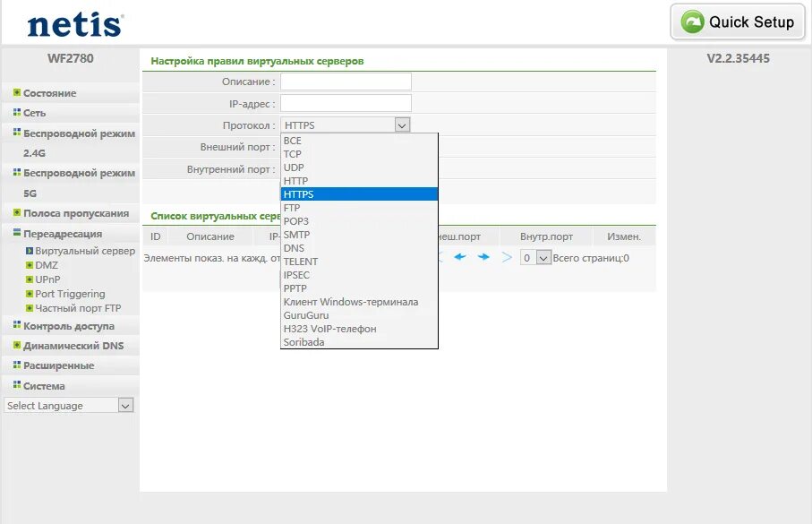The image size is (812, 524).
Task: Open the page number dropdown
Action: [x=535, y=258]
